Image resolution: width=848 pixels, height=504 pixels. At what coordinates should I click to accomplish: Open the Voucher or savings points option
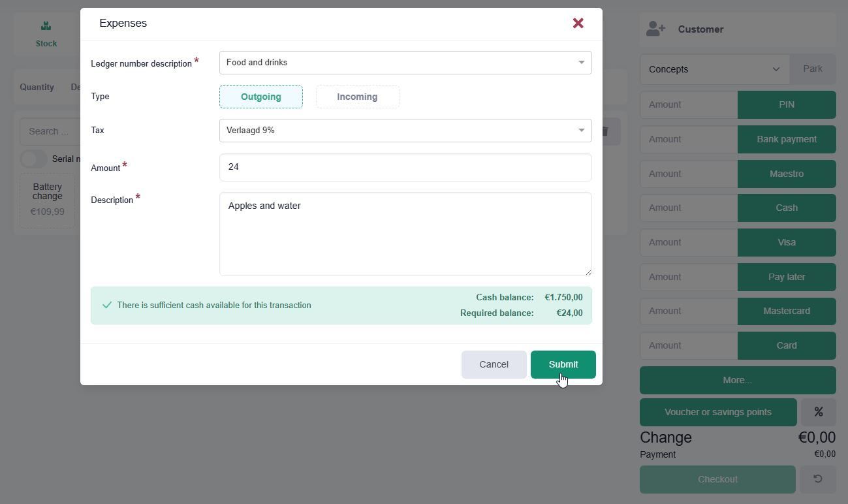point(717,412)
